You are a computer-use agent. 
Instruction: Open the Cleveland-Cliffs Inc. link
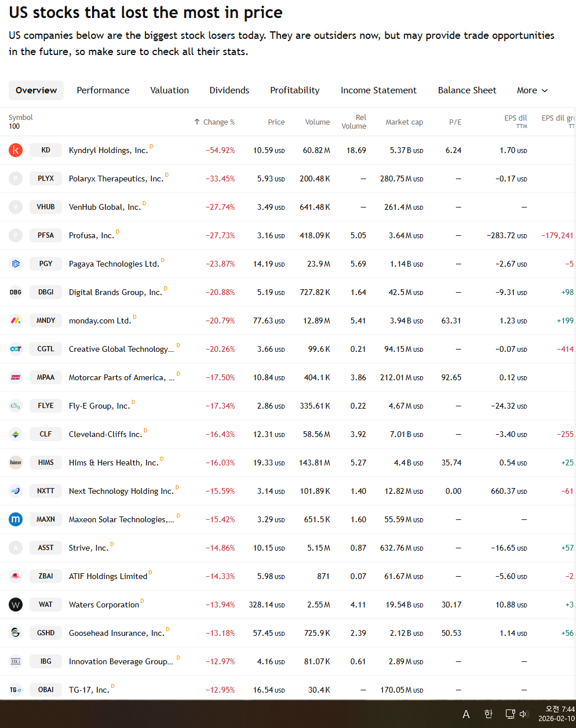point(105,434)
